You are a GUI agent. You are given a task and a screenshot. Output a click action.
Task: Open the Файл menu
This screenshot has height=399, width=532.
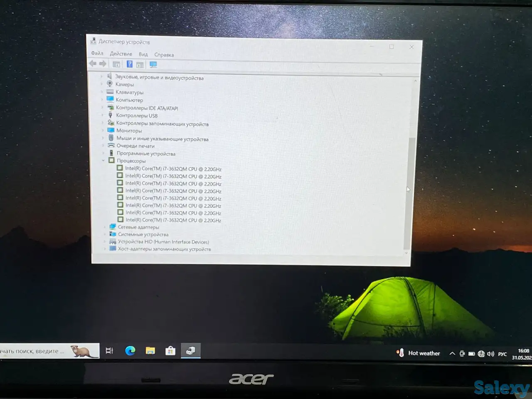(x=97, y=53)
